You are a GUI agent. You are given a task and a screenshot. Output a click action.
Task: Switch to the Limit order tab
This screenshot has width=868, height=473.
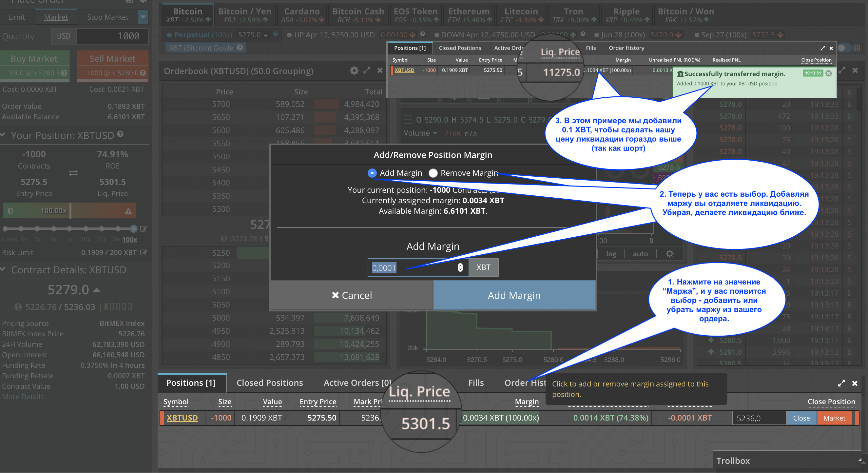pos(16,17)
